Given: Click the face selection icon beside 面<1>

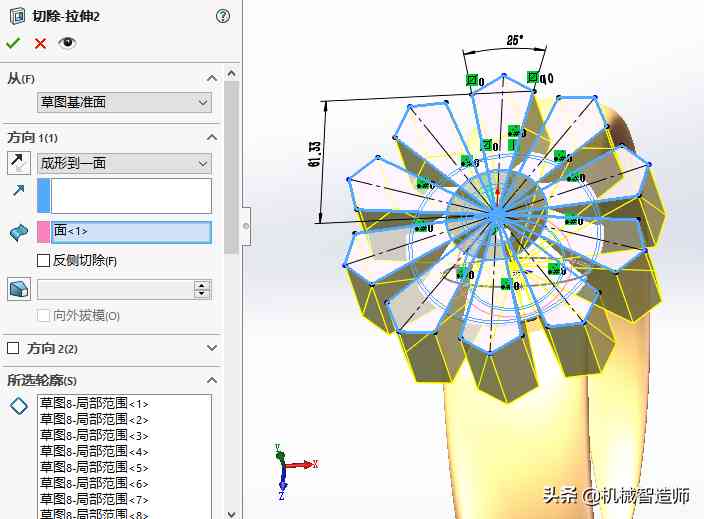Looking at the screenshot, I should click(19, 232).
